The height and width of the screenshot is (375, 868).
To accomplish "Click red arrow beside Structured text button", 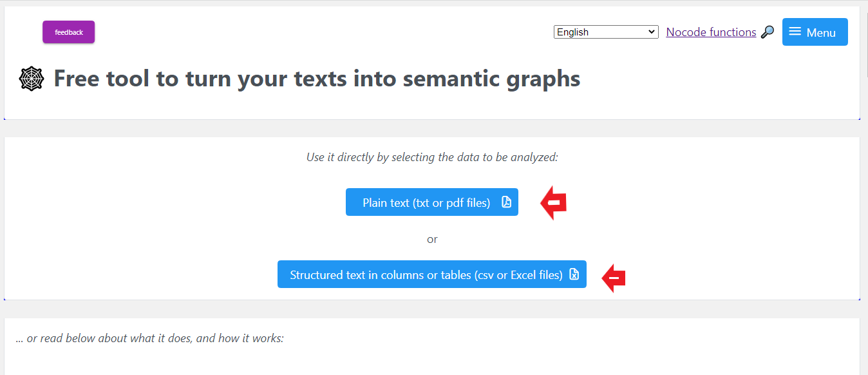I will 614,278.
